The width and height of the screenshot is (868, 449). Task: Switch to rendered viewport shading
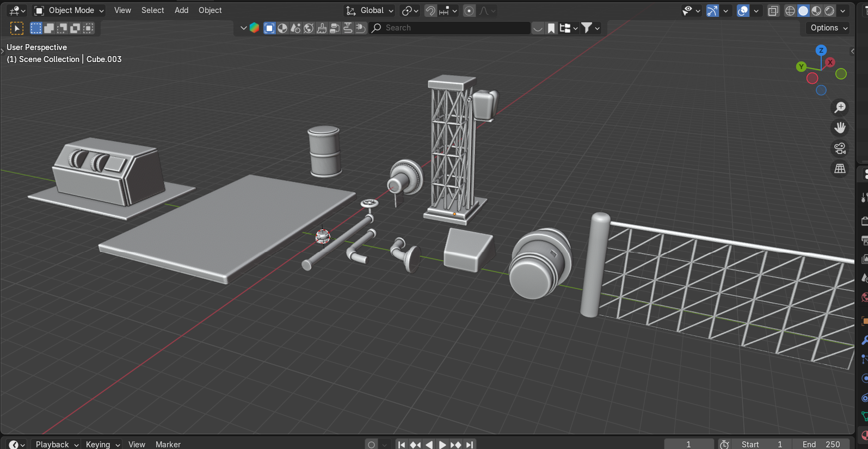click(x=829, y=10)
